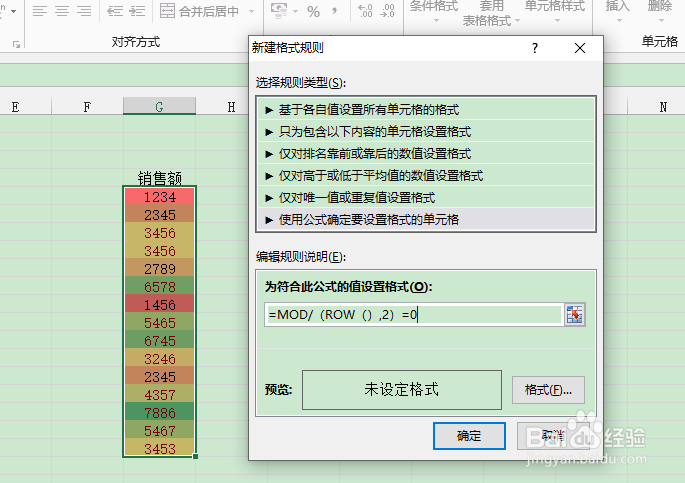Click the help question mark in dialog
685x483 pixels.
[x=535, y=48]
